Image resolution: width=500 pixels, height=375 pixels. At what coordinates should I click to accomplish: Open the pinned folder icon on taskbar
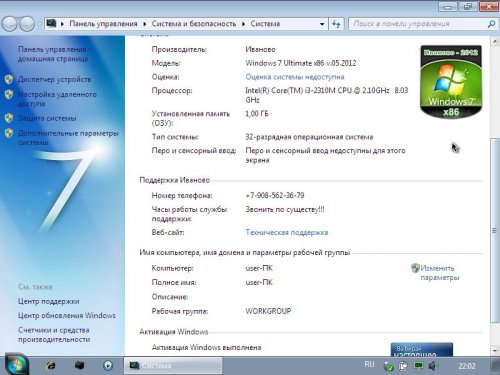click(x=79, y=365)
